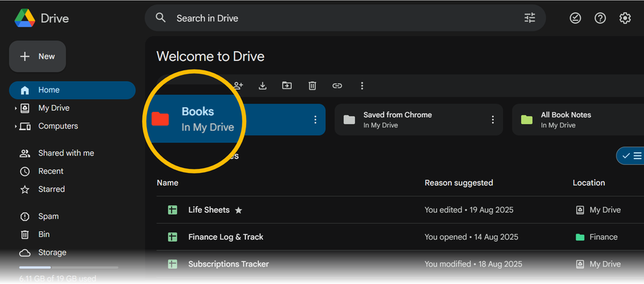This screenshot has width=644, height=284.
Task: Go to Shared with me
Action: click(x=66, y=153)
